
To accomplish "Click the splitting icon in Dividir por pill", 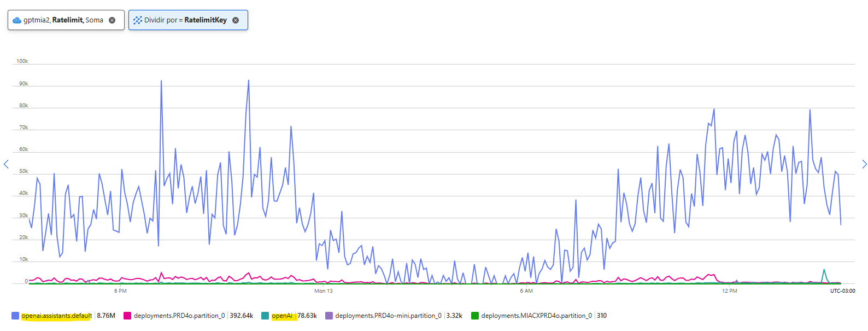I will coord(138,20).
